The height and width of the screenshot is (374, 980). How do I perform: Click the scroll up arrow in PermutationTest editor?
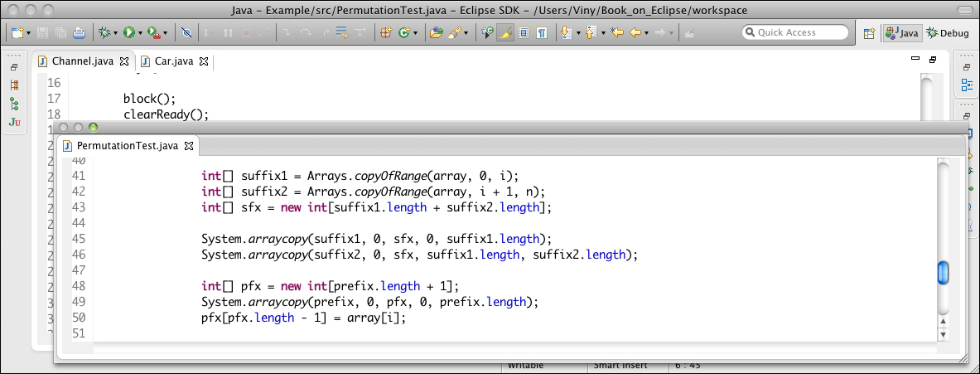[x=943, y=322]
